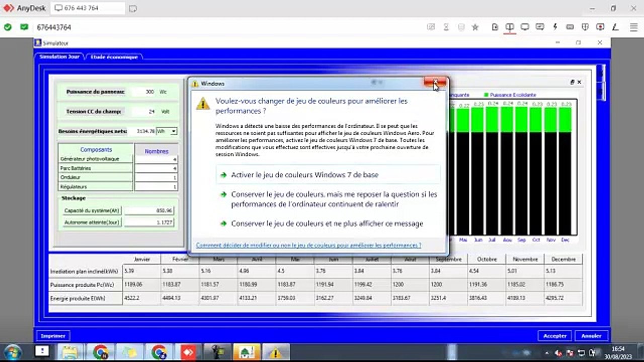Viewport: 644px width, 362px height.
Task: Close the chart panel with its X icon
Action: (579, 82)
